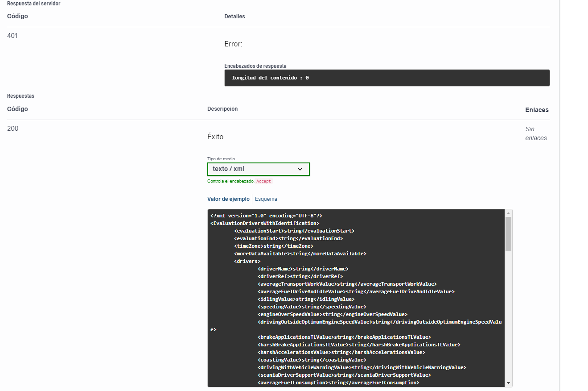Click the 'Controla el encabezado.' note
The width and height of the screenshot is (588, 391).
click(x=231, y=182)
